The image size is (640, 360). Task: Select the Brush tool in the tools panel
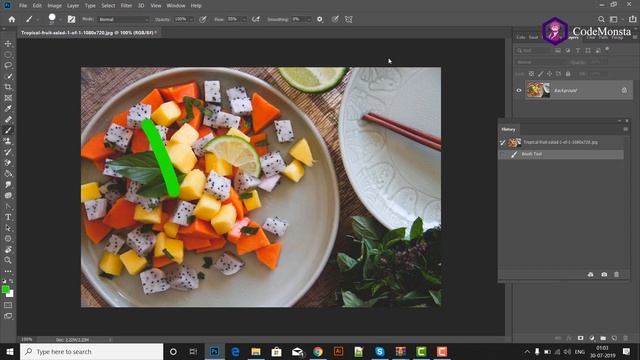(x=8, y=130)
